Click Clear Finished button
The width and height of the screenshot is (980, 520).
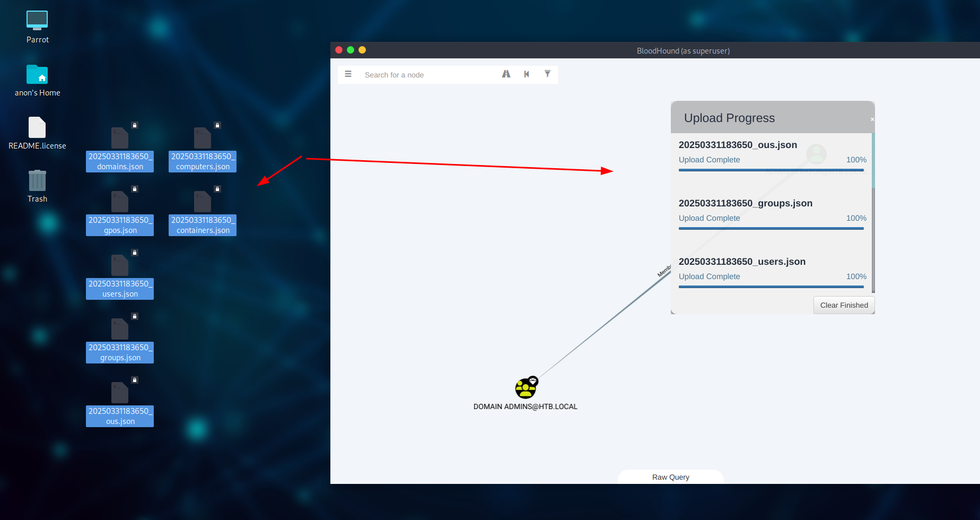click(844, 305)
